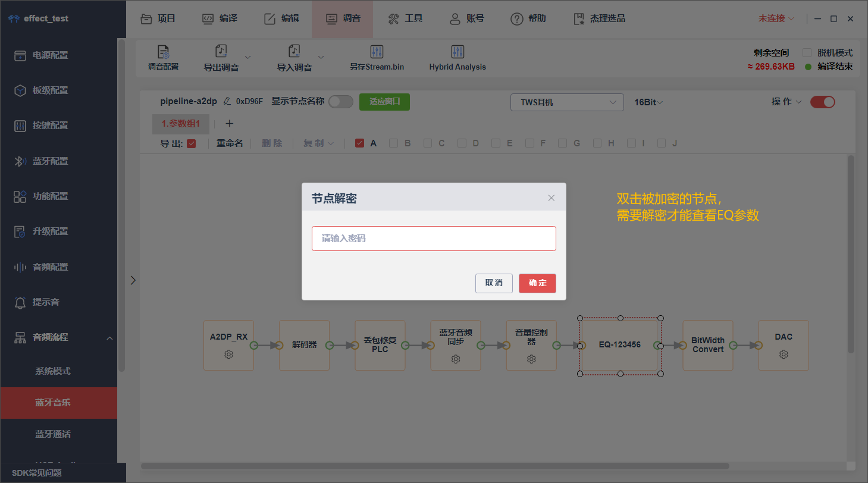This screenshot has width=868, height=483.
Task: Open the 未连接 connection dropdown
Action: pos(776,18)
